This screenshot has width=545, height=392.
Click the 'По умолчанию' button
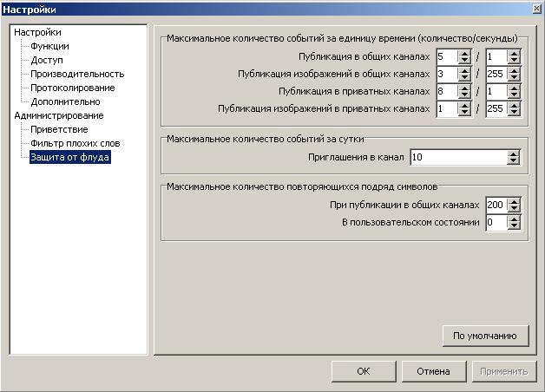click(485, 336)
